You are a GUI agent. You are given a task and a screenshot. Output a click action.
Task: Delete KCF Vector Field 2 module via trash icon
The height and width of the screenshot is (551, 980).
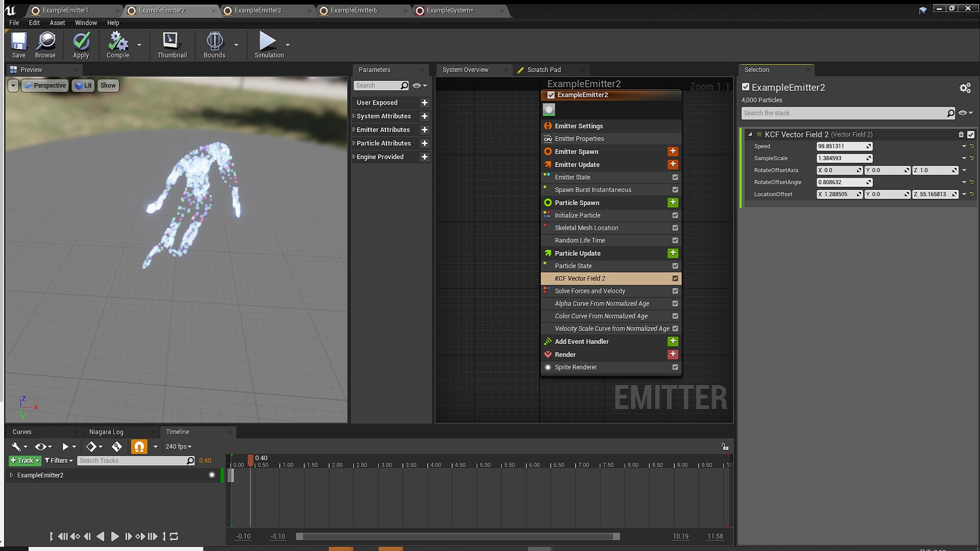tap(961, 135)
